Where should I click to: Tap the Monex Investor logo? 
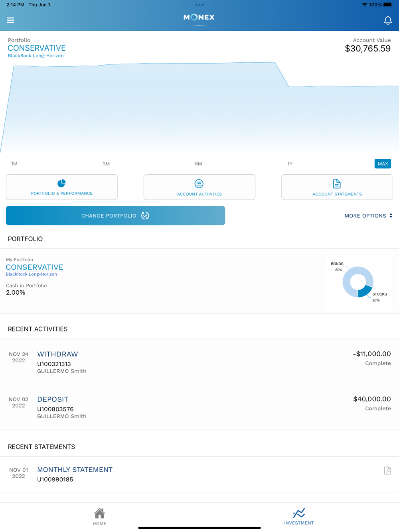click(x=199, y=20)
